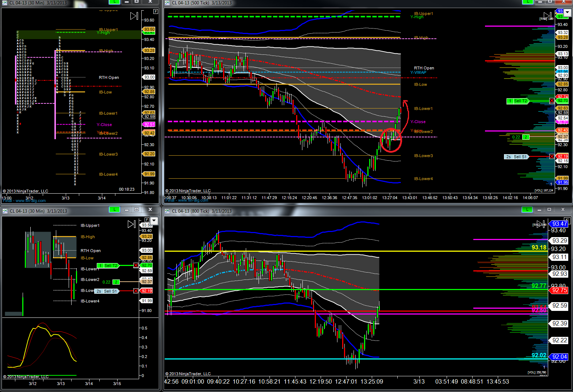This screenshot has height=392, width=573.
Task: Open the green L link button in upper 30 Min chart
Action: click(115, 2)
